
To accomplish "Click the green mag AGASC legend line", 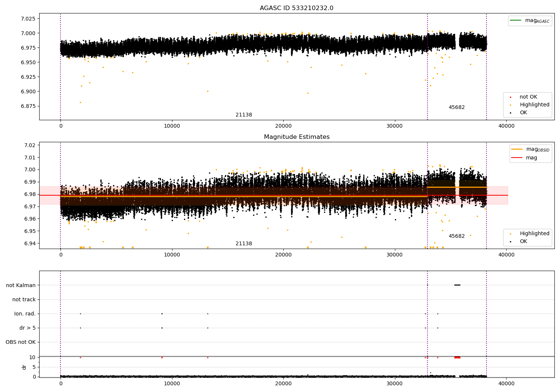I will pos(515,20).
